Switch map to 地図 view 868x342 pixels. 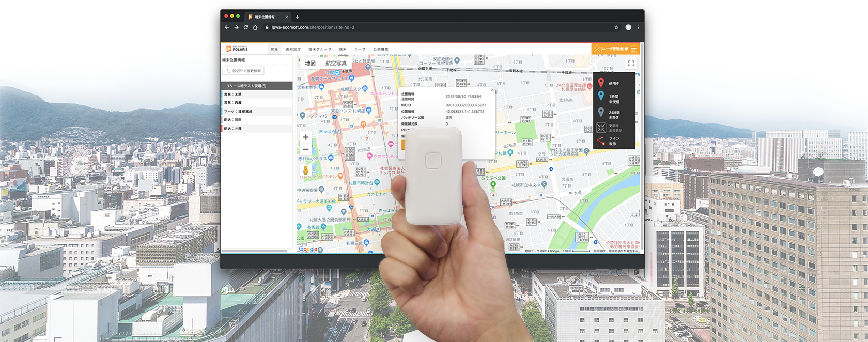pyautogui.click(x=310, y=63)
